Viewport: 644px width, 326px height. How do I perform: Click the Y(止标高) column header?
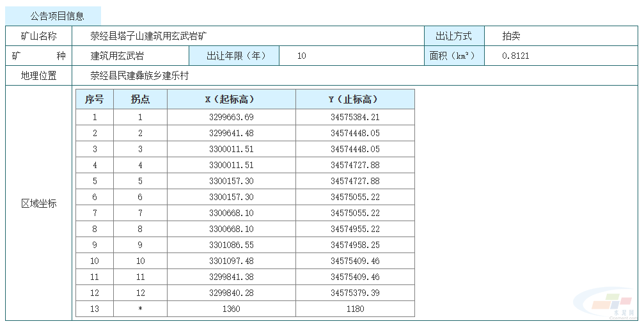pyautogui.click(x=356, y=99)
